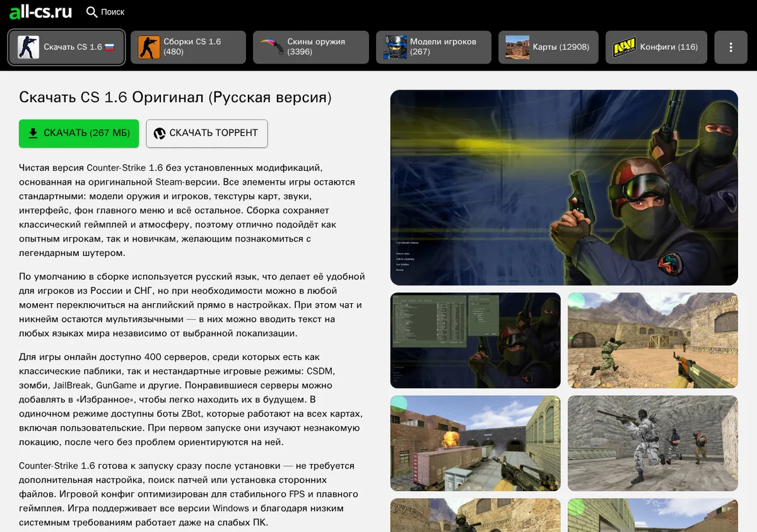Image resolution: width=757 pixels, height=532 pixels.
Task: Click the download arrow icon on the green button
Action: [32, 133]
